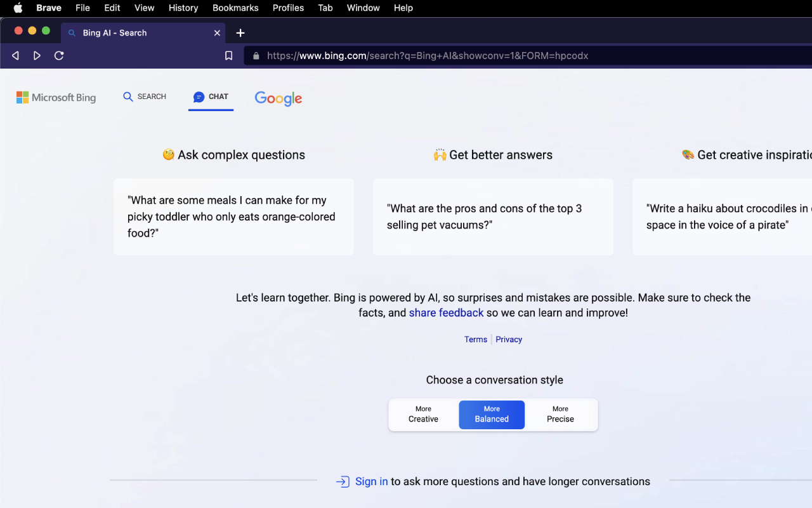Select More Creative conversation style
This screenshot has height=508, width=812.
[423, 415]
